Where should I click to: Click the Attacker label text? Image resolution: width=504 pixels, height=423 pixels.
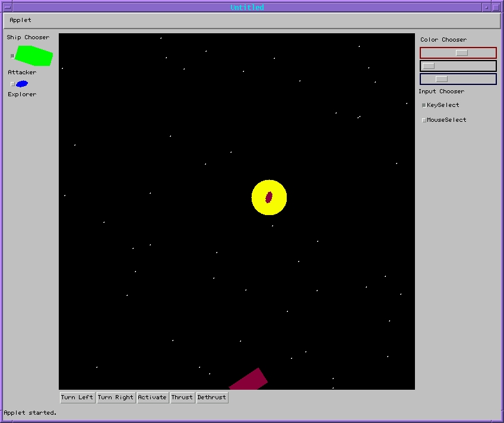[22, 72]
